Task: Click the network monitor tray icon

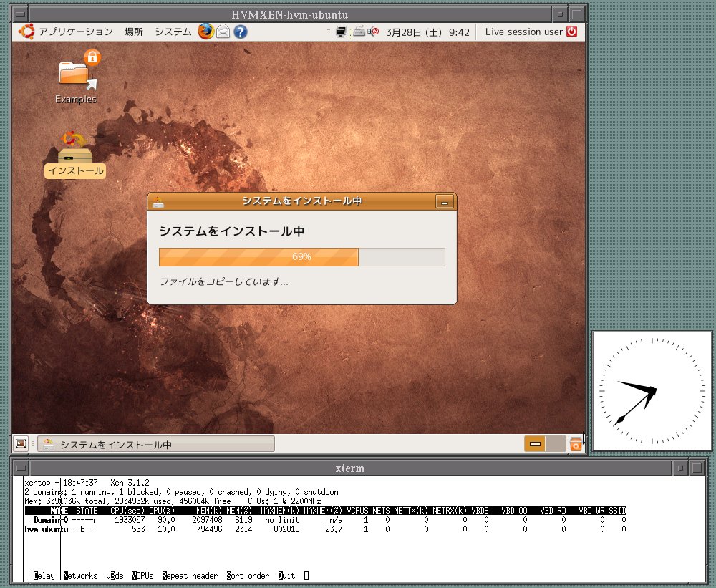Action: (342, 32)
